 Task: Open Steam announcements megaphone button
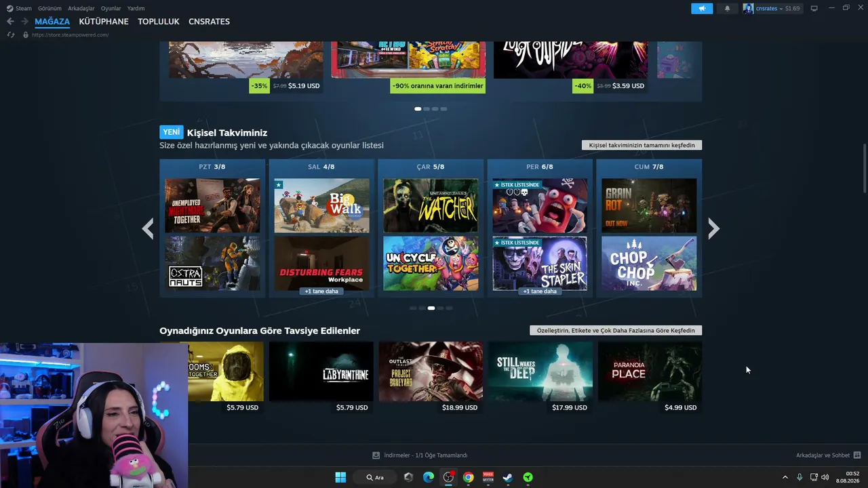point(702,8)
